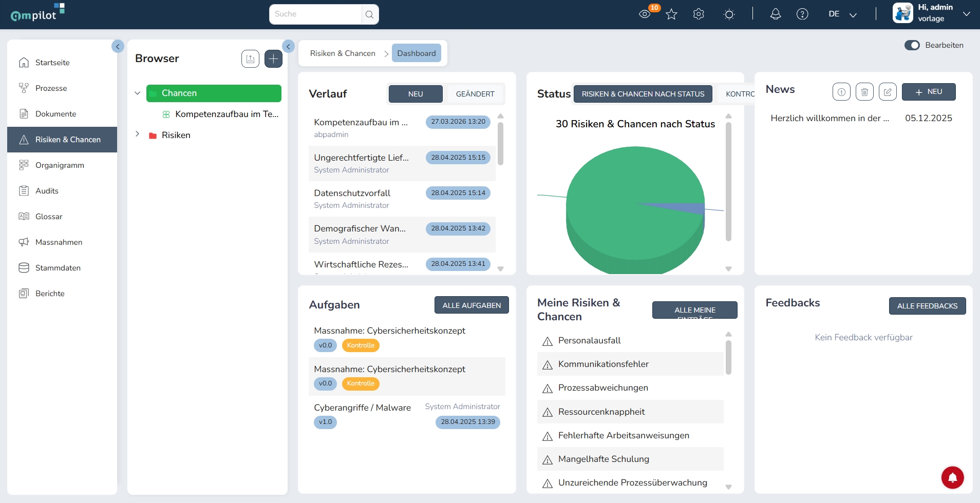Click the ALLE FEEDBACKS button
980x503 pixels.
click(927, 306)
